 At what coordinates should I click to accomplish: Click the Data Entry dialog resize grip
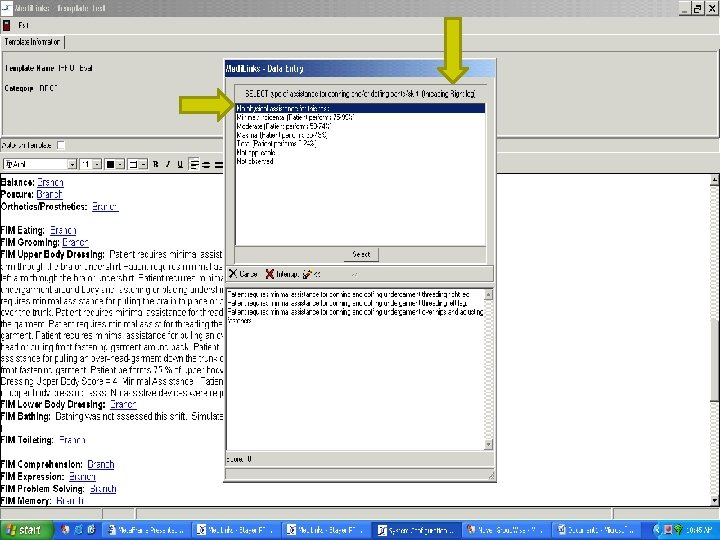(491, 476)
